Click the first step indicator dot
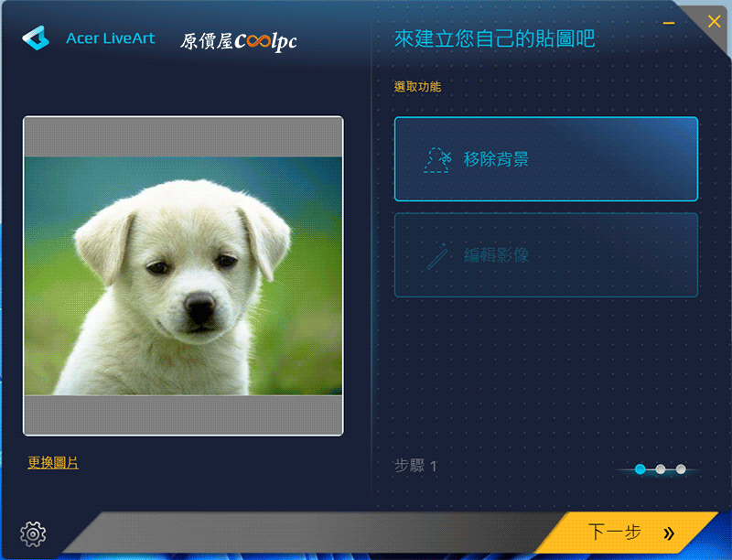This screenshot has width=732, height=560. 640,469
